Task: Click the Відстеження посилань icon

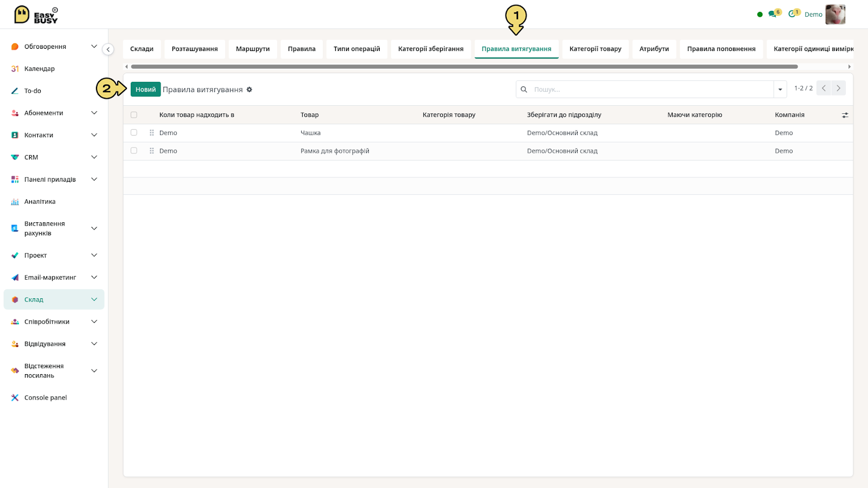Action: click(x=15, y=371)
